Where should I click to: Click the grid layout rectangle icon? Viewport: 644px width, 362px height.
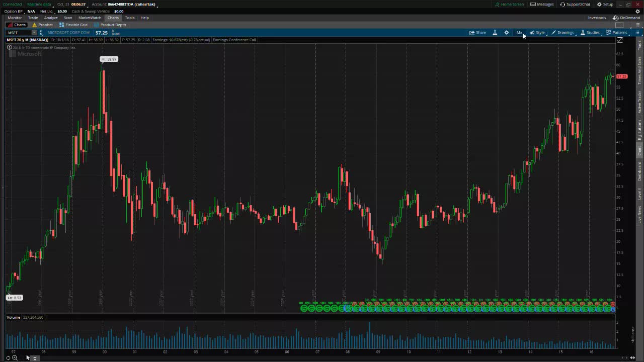click(x=619, y=25)
